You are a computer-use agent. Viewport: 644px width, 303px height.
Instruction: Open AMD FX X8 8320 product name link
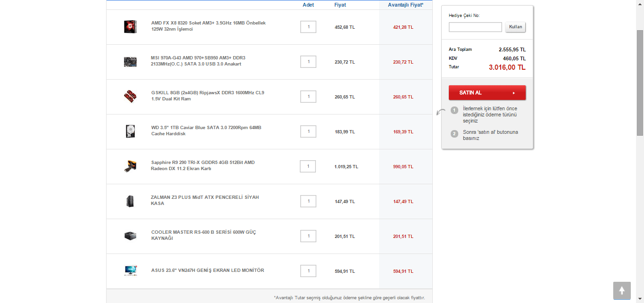[x=208, y=26]
